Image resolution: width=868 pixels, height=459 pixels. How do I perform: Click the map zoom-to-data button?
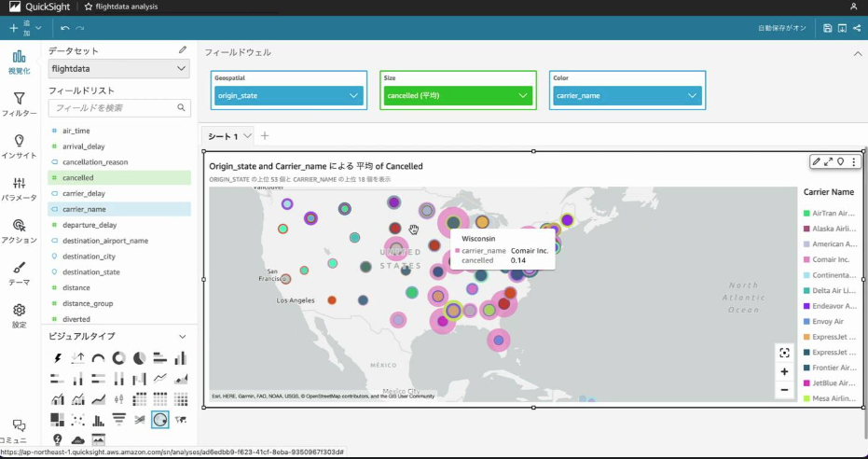pos(784,353)
